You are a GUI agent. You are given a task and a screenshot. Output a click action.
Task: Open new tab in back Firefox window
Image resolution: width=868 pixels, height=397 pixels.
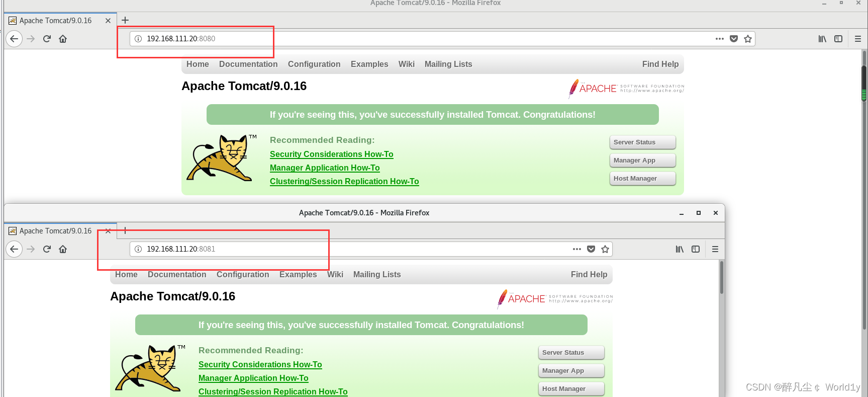125,20
